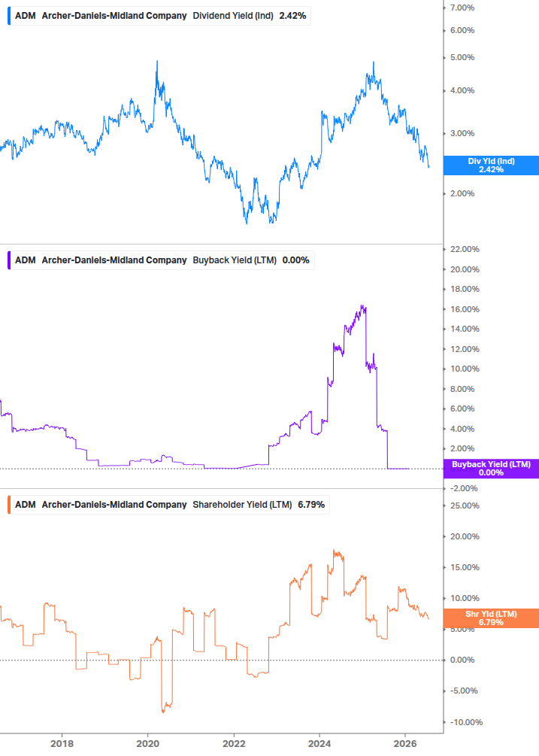Click the blue Div Yld (Ind) 2.42% value tag
The image size is (539, 756).
pos(491,165)
